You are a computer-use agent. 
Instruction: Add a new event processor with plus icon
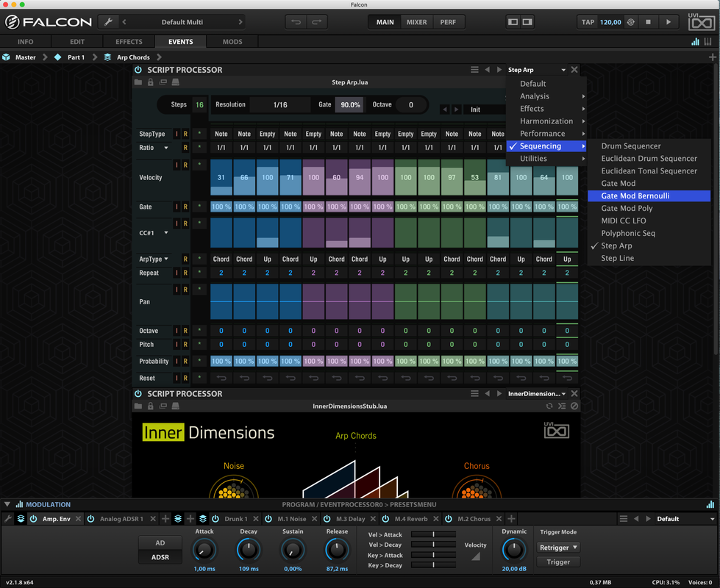[712, 57]
